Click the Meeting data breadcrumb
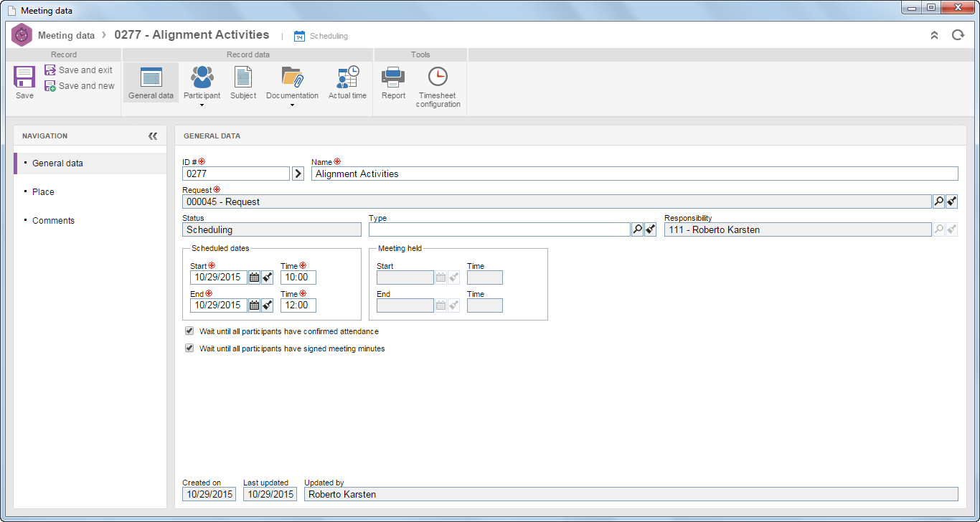Image resolution: width=980 pixels, height=522 pixels. (66, 35)
